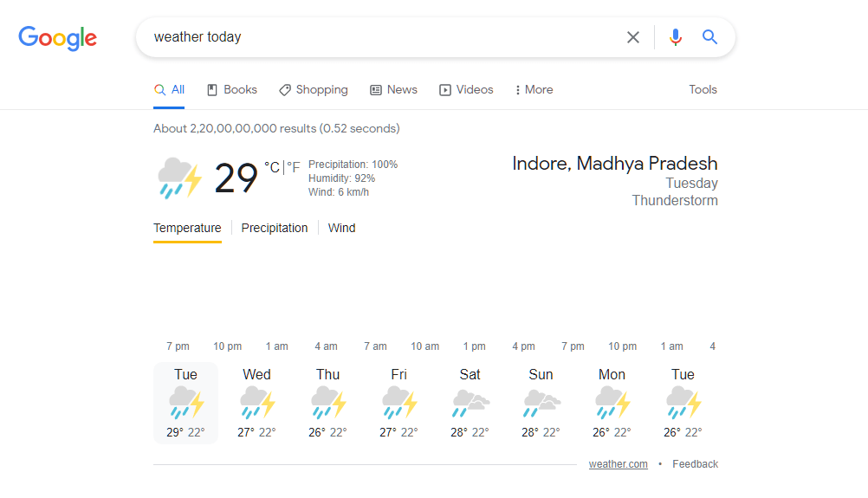Clear the search box with X icon
The width and height of the screenshot is (868, 498).
(632, 37)
